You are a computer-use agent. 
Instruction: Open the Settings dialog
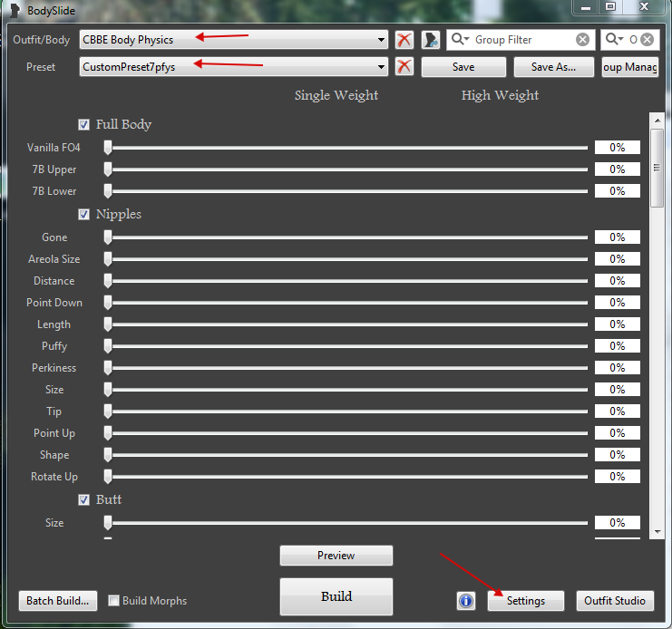point(526,601)
